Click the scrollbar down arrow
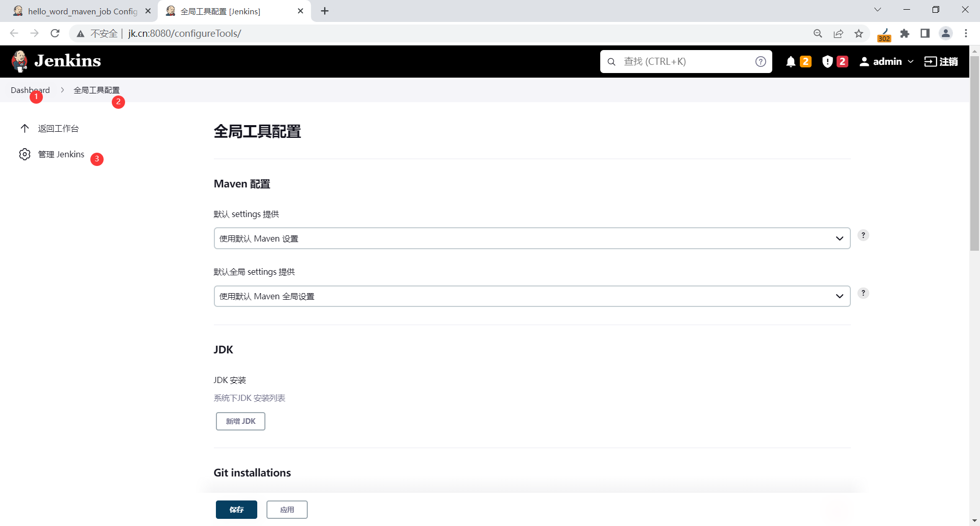Viewport: 980px width, 526px height. coord(974,521)
